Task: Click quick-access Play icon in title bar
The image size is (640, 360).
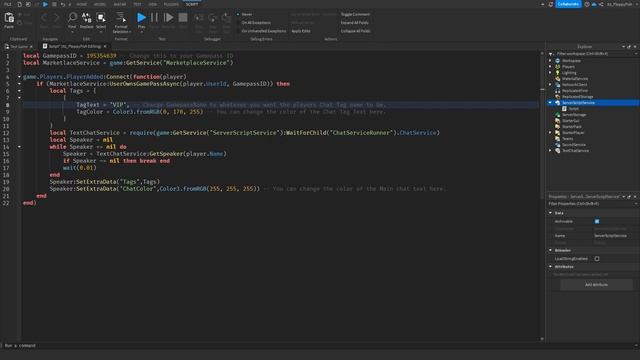Action: coord(45,4)
